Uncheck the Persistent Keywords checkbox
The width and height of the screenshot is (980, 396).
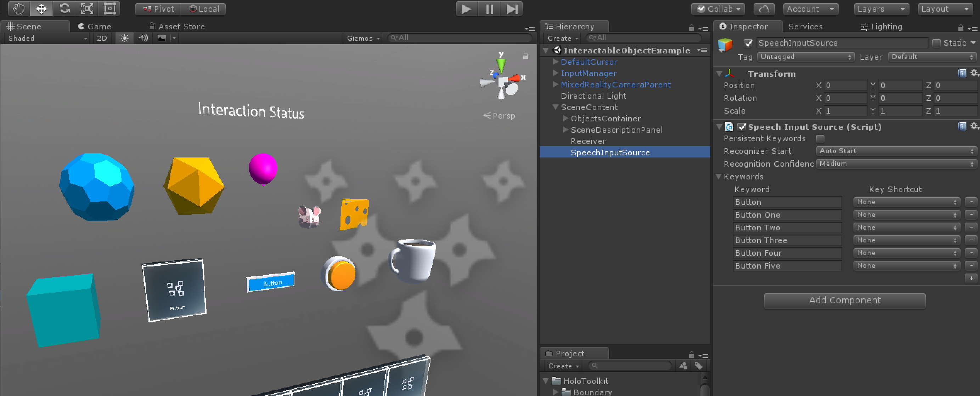(x=820, y=138)
